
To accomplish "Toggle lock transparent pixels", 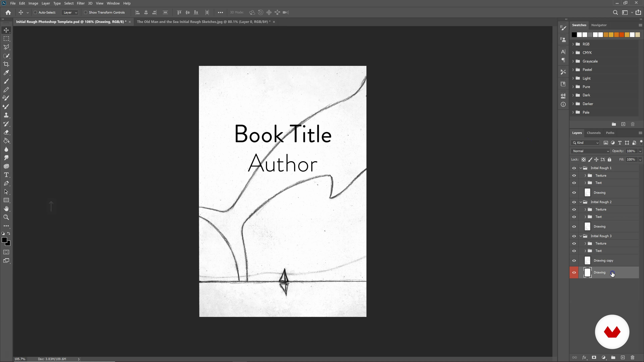I will 583,160.
